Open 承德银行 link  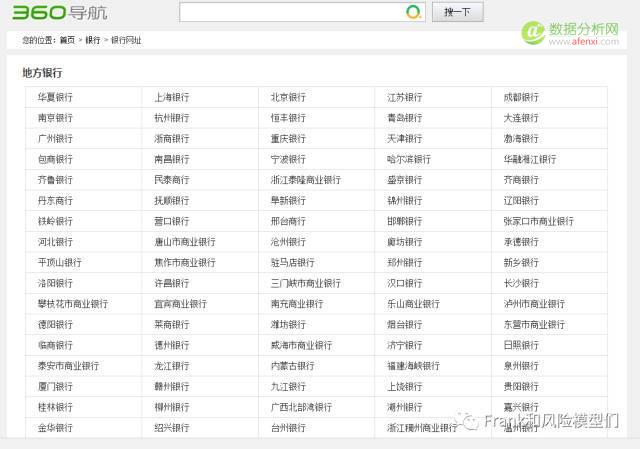(x=521, y=242)
